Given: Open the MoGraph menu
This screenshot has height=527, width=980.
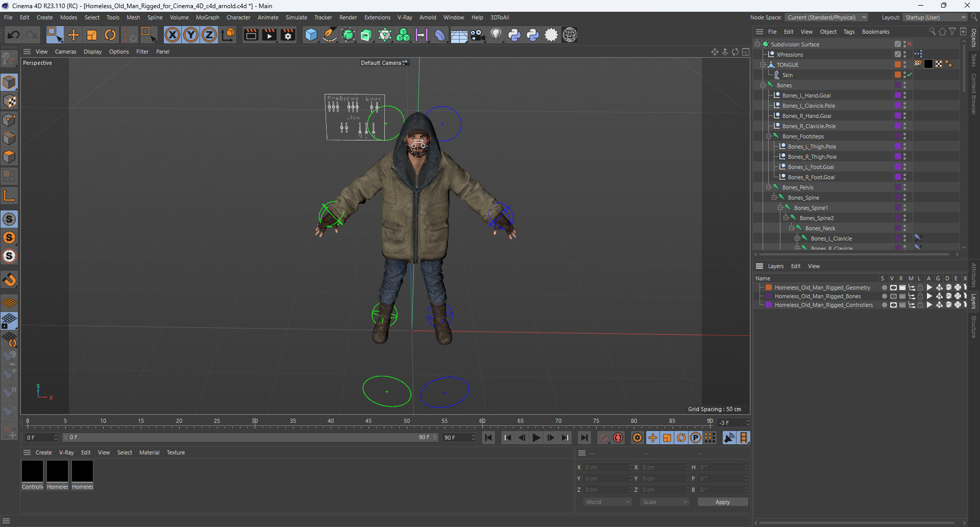Looking at the screenshot, I should coord(207,17).
